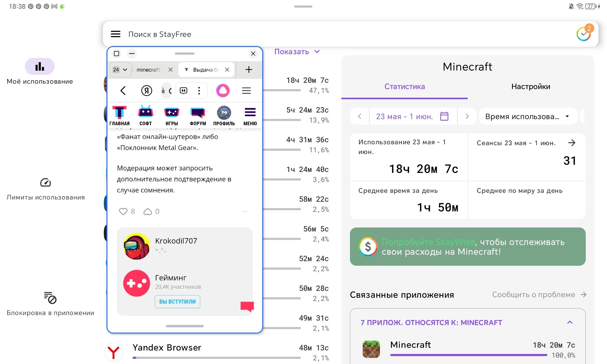Close the minecraft browser tab
The width and height of the screenshot is (607, 364).
(x=171, y=69)
